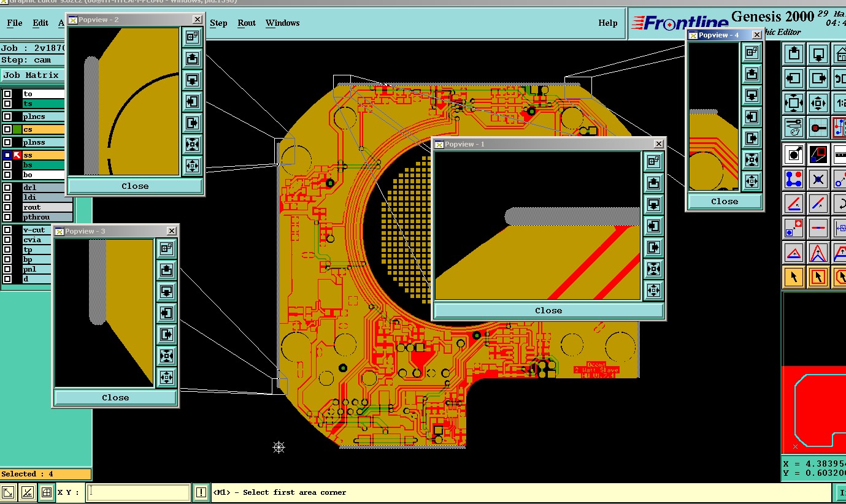Toggle the checkbox for layer plncs
Image resolution: width=846 pixels, height=504 pixels.
coord(7,116)
